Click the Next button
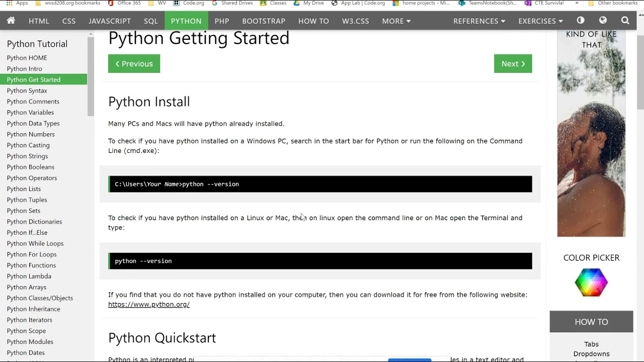 click(513, 64)
